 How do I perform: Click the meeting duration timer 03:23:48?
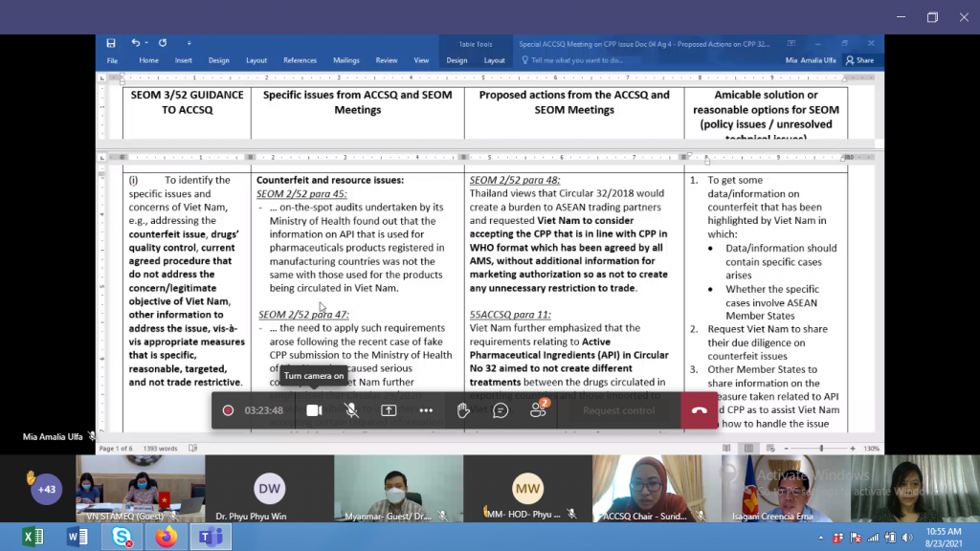click(x=264, y=410)
